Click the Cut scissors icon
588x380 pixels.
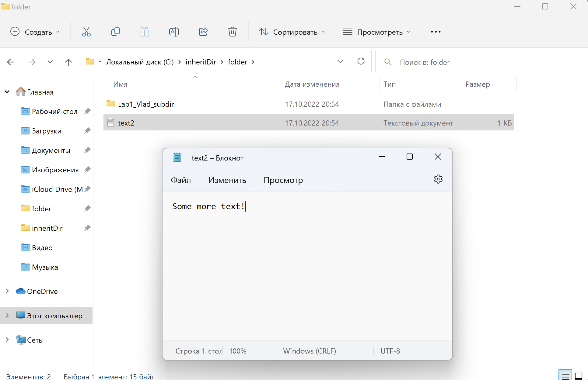tap(86, 32)
